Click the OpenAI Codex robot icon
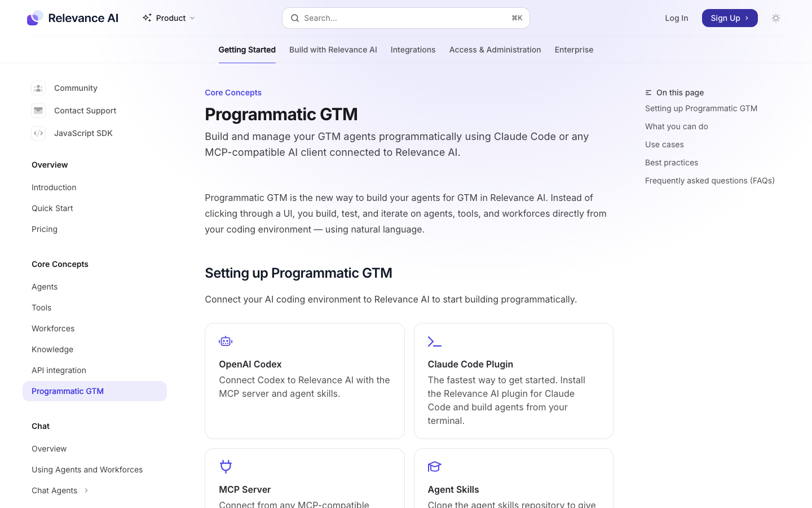 (x=226, y=341)
